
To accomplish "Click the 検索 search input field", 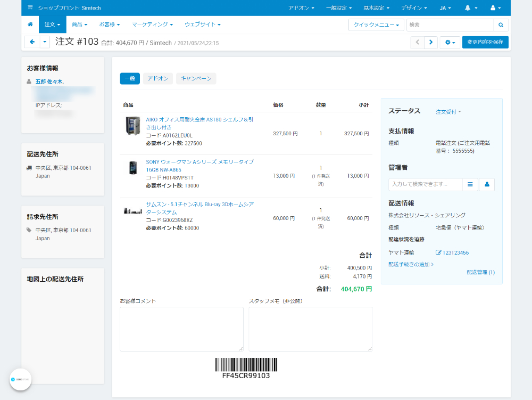I will point(450,25).
